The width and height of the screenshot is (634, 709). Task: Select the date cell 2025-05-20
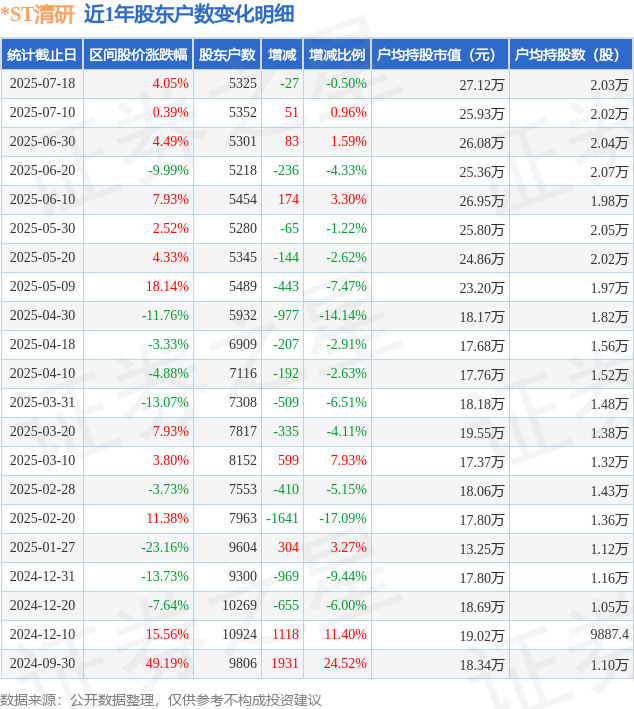[43, 257]
